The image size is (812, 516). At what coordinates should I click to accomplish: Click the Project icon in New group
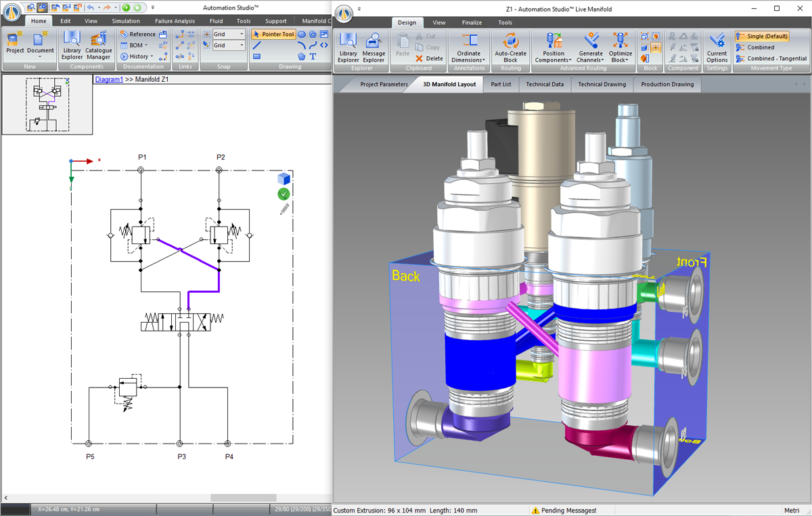point(15,43)
